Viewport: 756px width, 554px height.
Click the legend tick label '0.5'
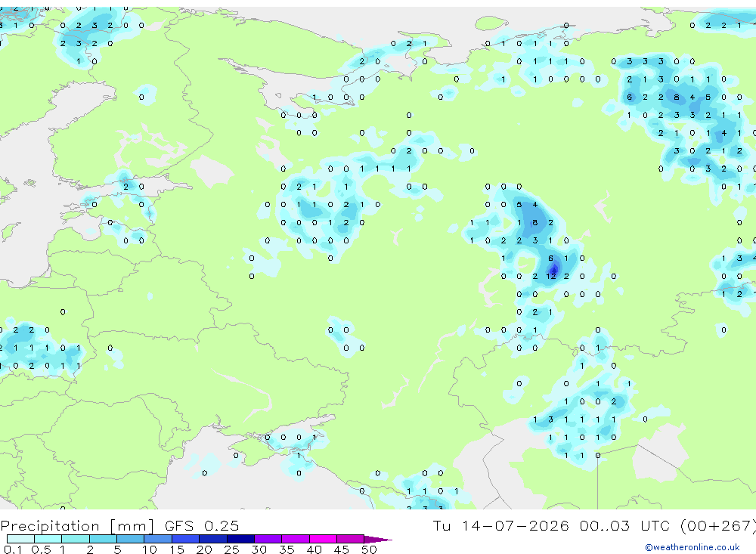[x=41, y=549]
